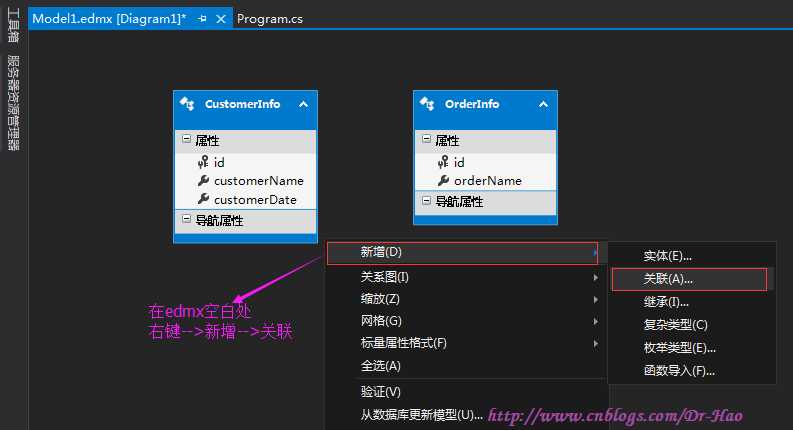Select the customerDate property text
Viewport: 793px width, 430px height.
(255, 200)
